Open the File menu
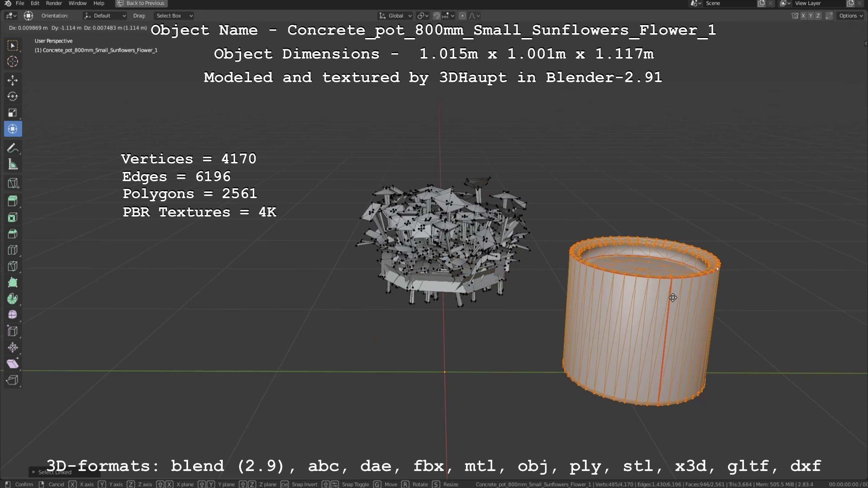The height and width of the screenshot is (488, 868). coord(20,3)
